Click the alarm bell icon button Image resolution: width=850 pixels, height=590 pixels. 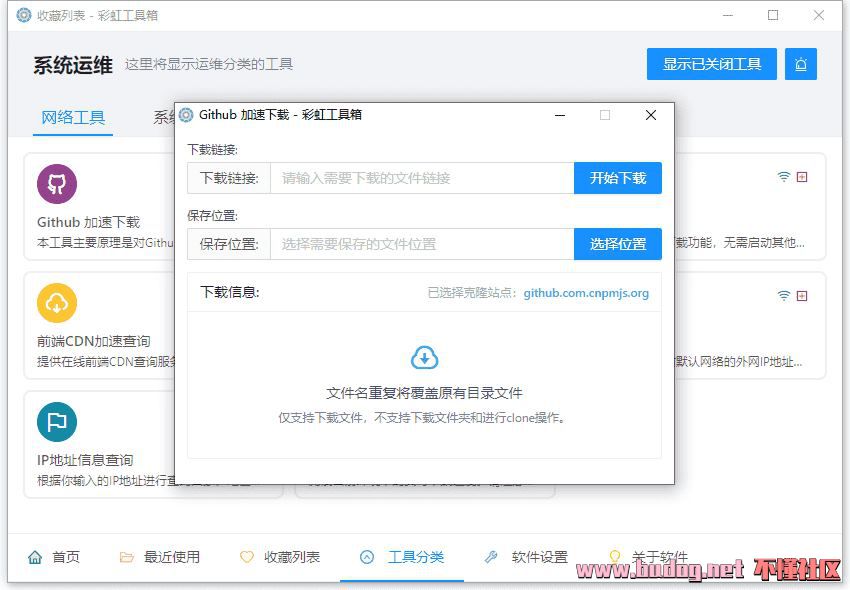tap(801, 64)
